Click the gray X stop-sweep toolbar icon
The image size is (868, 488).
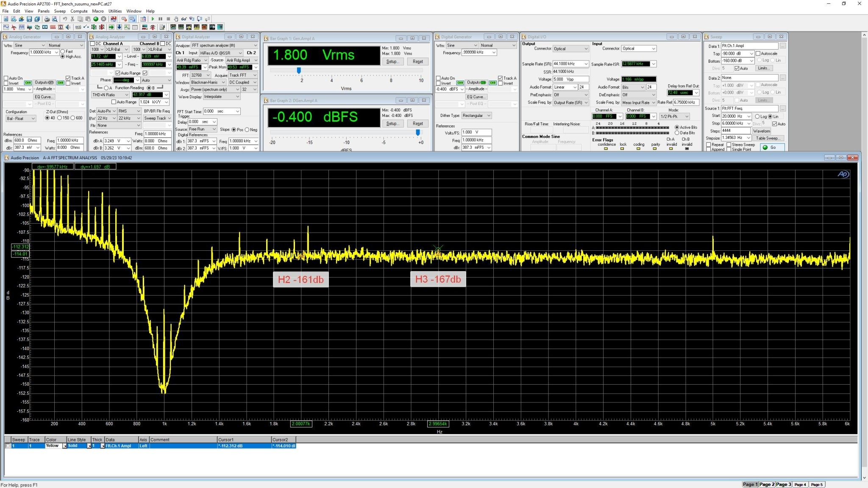103,19
